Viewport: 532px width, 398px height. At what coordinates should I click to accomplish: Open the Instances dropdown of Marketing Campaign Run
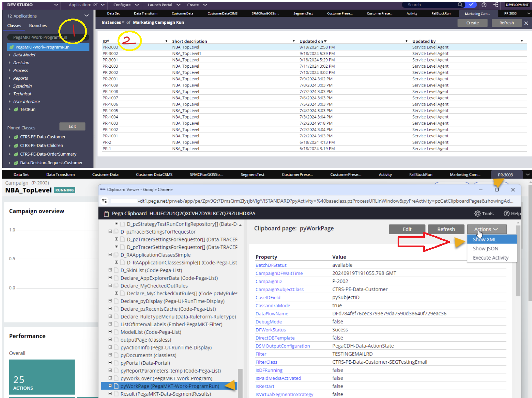point(113,22)
